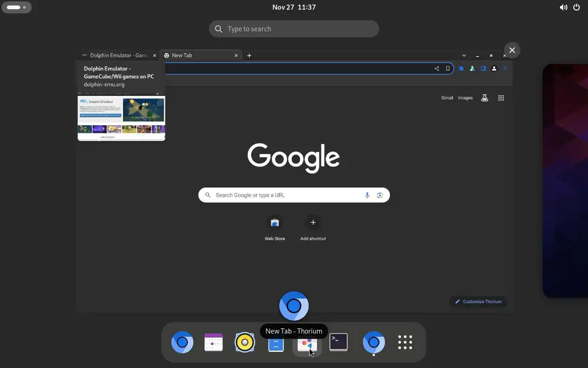
Task: Open the first Thorium browser dock icon
Action: 182,342
